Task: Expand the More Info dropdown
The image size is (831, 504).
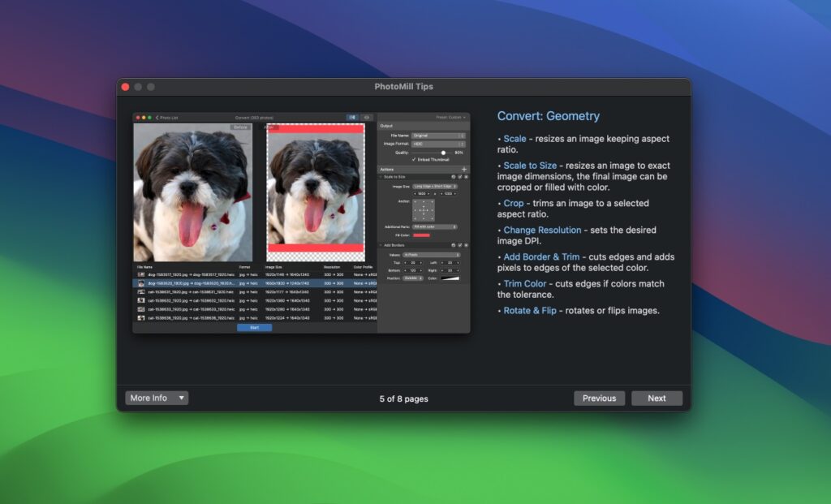Action: click(155, 398)
